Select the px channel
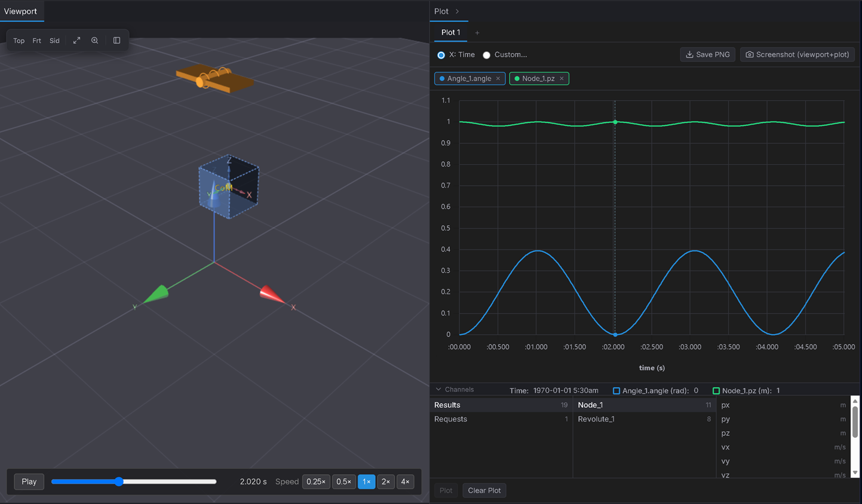This screenshot has width=862, height=504. (783, 405)
